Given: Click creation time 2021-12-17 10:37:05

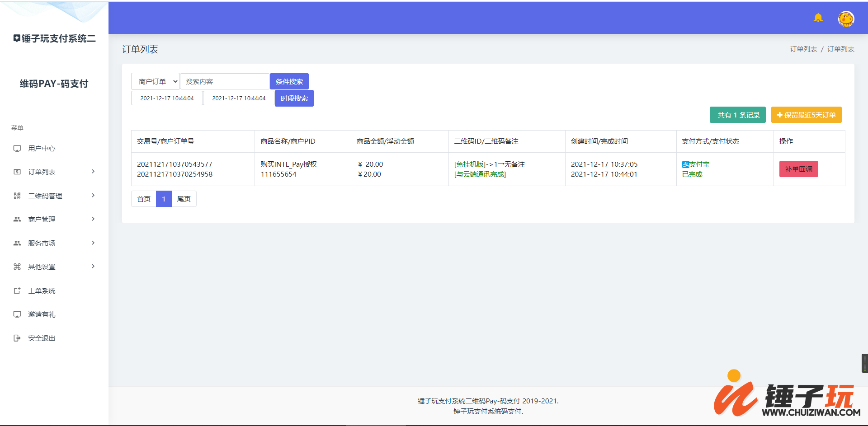Looking at the screenshot, I should point(604,164).
